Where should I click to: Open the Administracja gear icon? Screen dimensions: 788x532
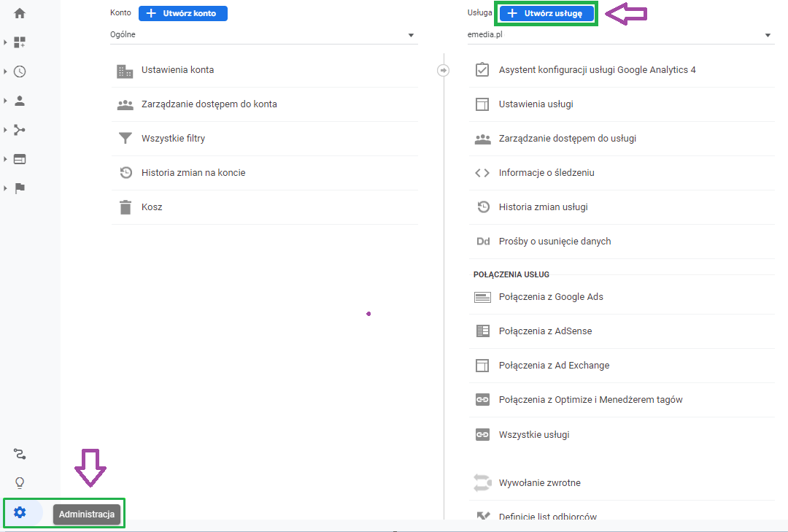click(20, 513)
